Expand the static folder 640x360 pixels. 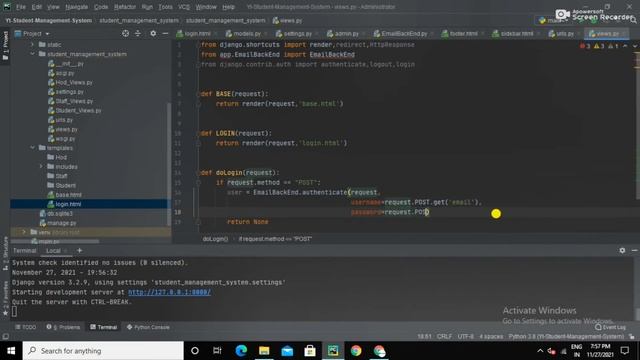tap(33, 44)
